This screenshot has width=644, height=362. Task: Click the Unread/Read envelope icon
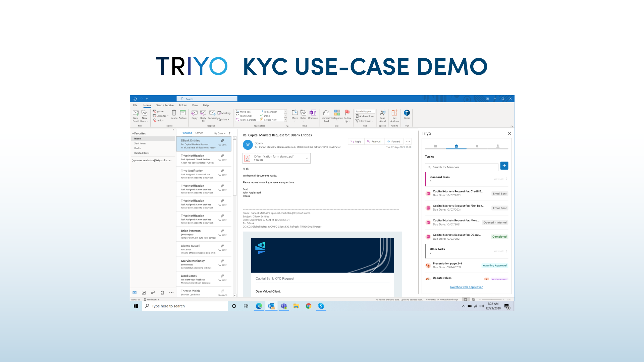point(326,113)
